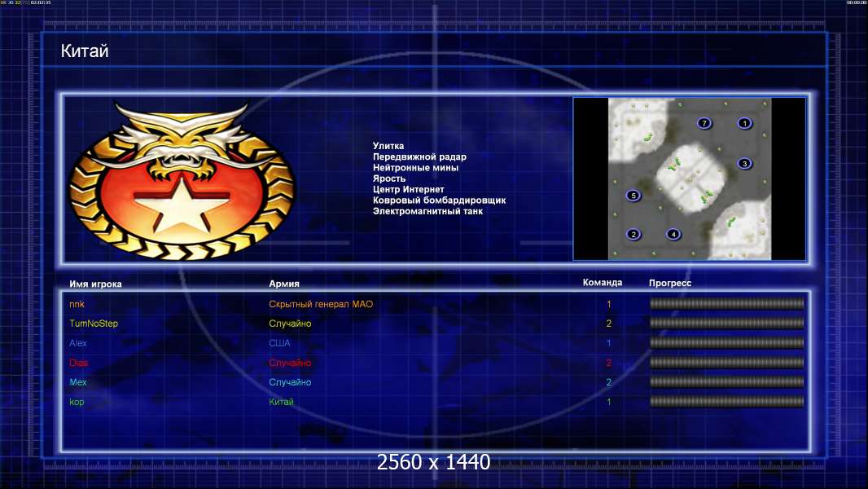Click the Передвижной радар entry
Viewport: 868px width, 489px height.
click(419, 156)
